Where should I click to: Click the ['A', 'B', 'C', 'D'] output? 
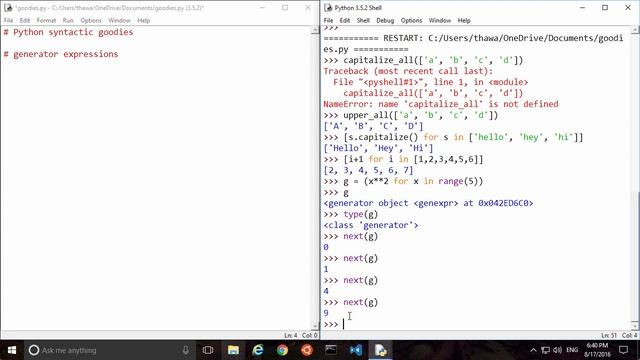click(373, 126)
